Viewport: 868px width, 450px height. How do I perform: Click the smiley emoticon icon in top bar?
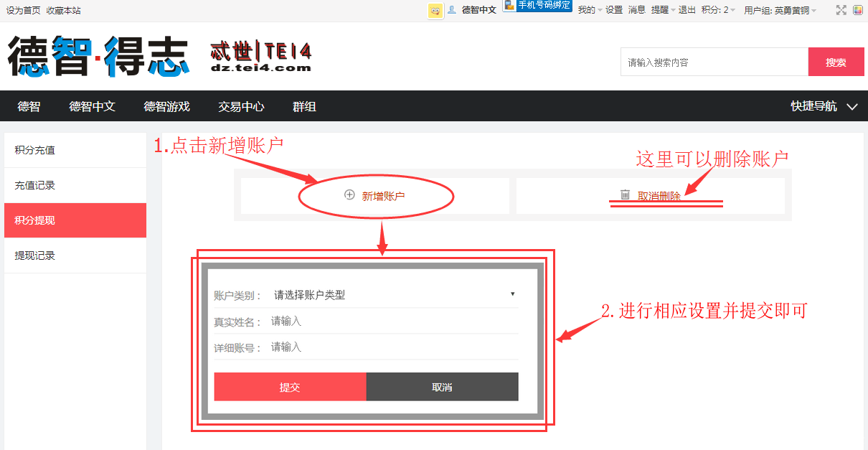[x=435, y=11]
